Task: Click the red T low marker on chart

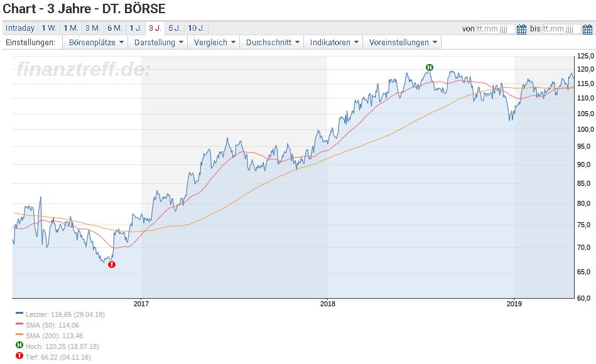Action: [111, 264]
